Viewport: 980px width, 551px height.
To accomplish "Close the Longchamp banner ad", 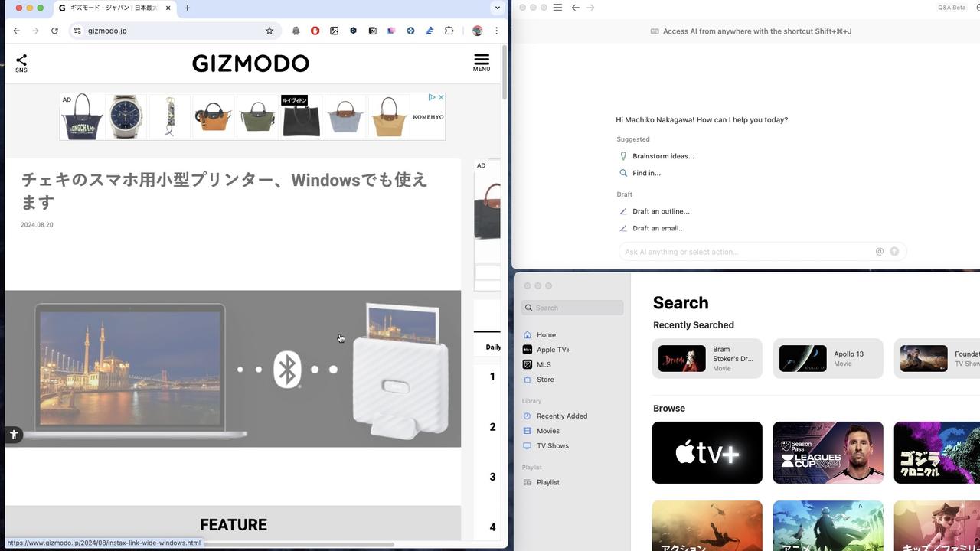I will [x=441, y=97].
